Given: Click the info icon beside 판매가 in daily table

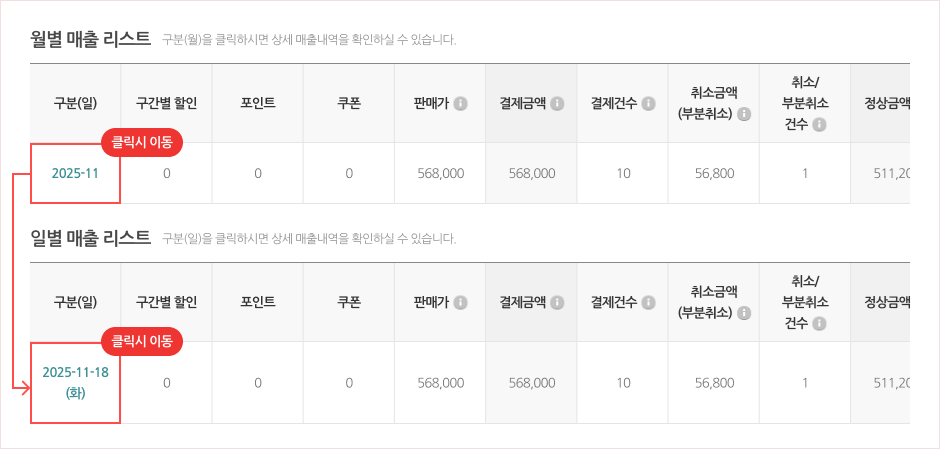Looking at the screenshot, I should coord(461,302).
